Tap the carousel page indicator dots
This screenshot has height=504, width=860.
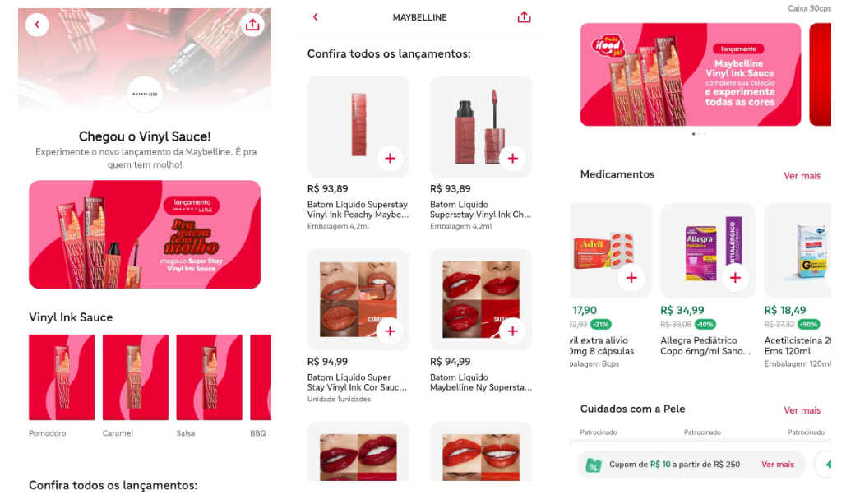[699, 134]
